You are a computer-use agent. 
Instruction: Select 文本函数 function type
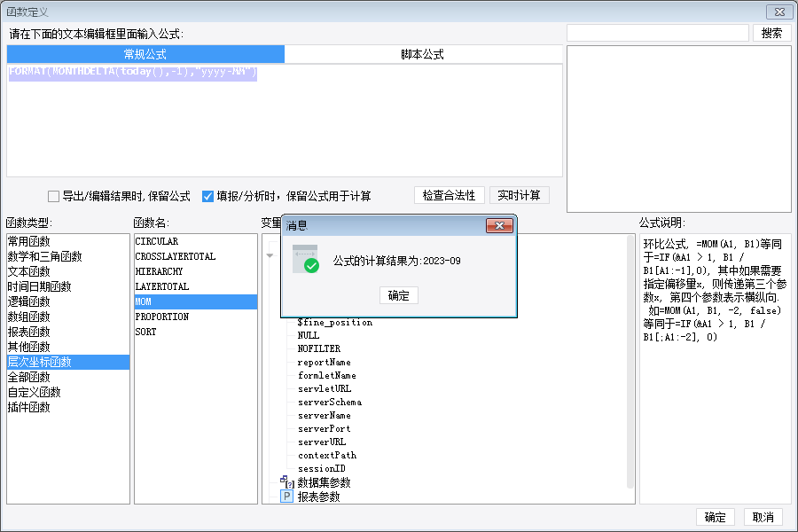point(68,271)
